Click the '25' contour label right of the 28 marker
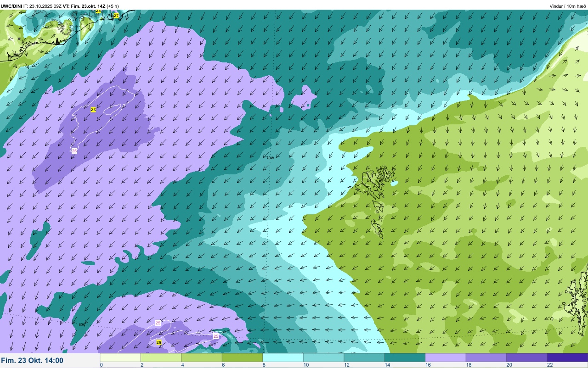This screenshot has width=588, height=368. click(x=216, y=336)
